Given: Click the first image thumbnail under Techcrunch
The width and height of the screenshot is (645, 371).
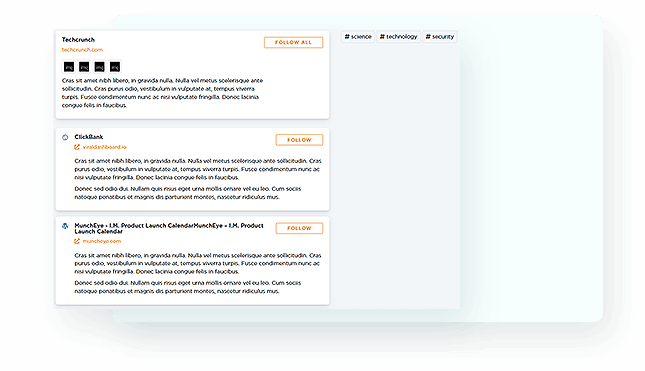Looking at the screenshot, I should [x=69, y=67].
